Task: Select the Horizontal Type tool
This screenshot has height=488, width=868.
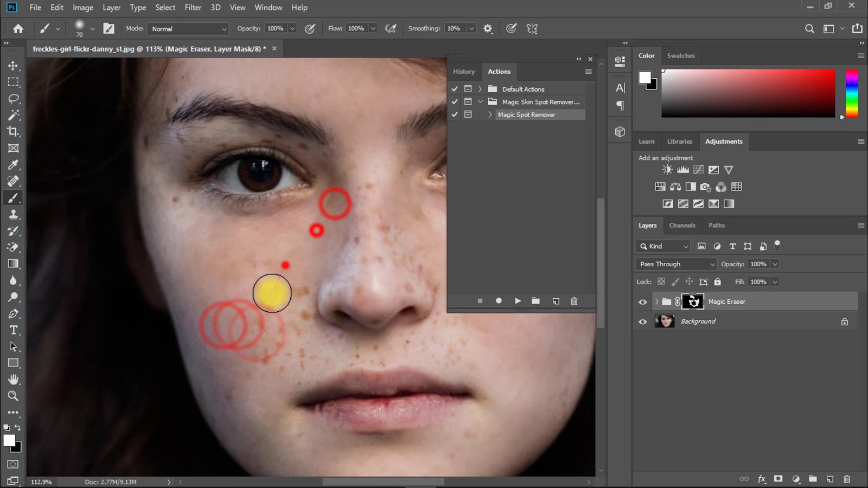Action: point(14,330)
